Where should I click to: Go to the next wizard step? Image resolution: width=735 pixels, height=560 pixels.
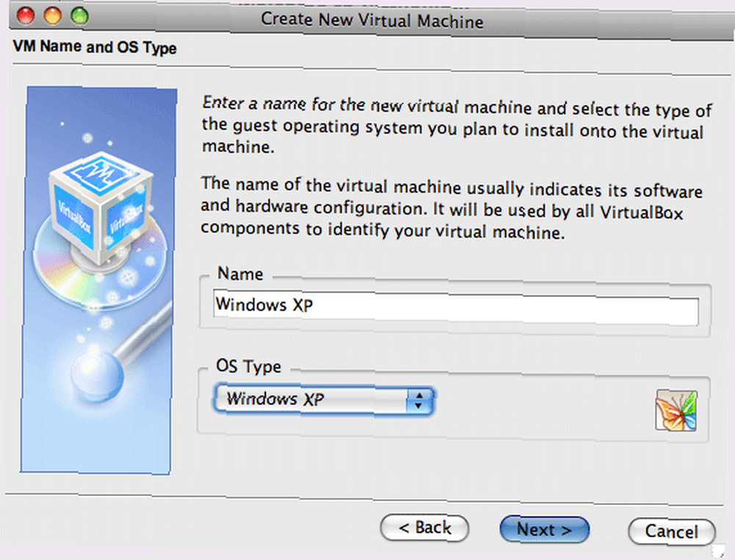click(544, 530)
